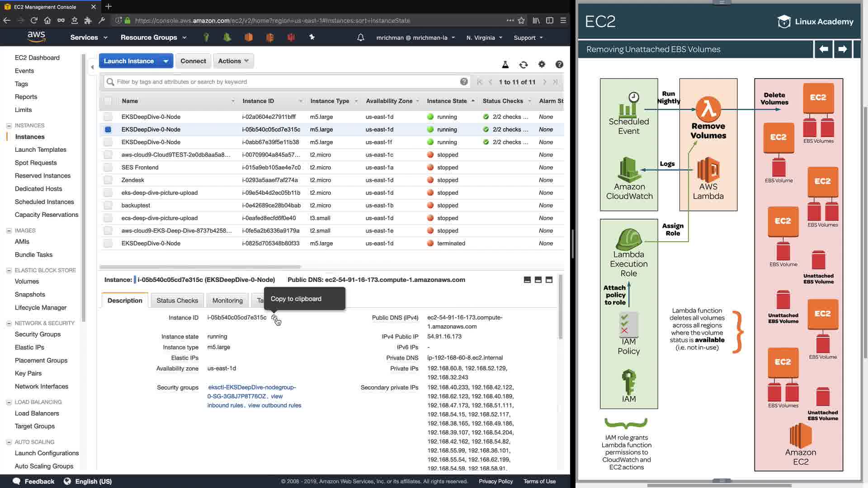Click the previous slide arrow
Image resolution: width=868 pixels, height=488 pixels.
[824, 49]
